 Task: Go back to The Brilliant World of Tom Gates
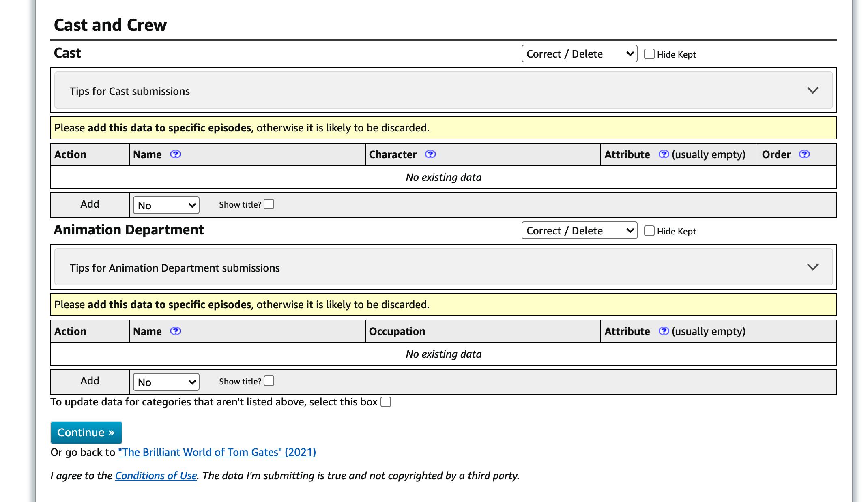point(217,452)
